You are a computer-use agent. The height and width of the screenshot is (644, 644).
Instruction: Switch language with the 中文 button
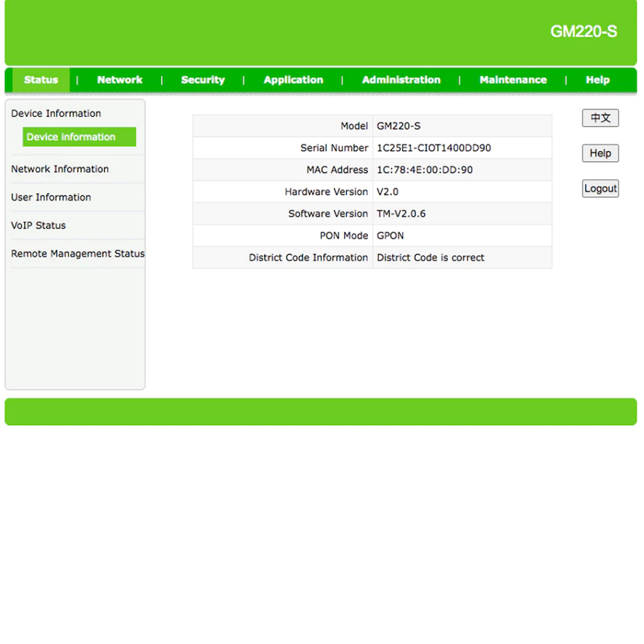click(x=600, y=118)
